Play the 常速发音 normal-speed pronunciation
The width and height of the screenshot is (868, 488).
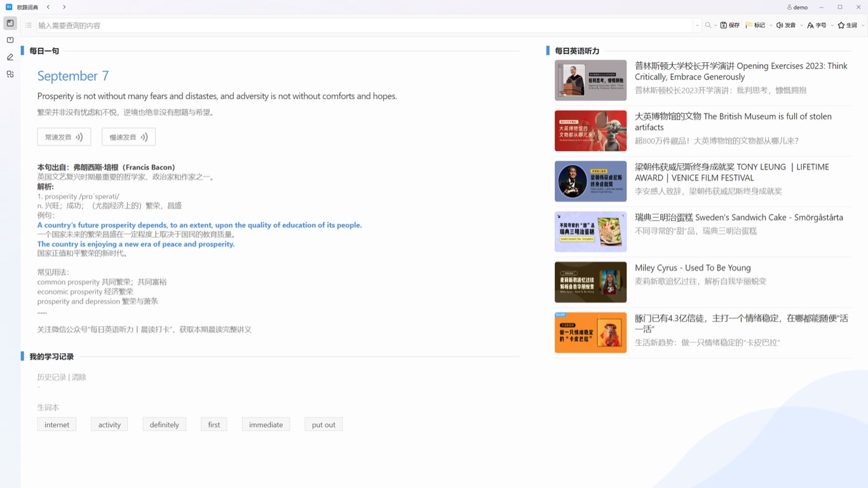(x=64, y=136)
